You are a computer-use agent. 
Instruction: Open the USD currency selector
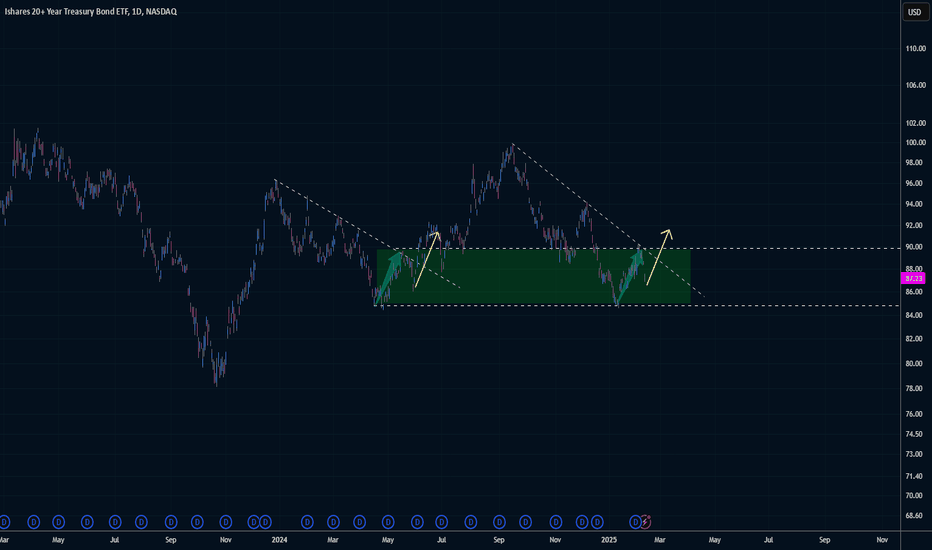point(915,12)
